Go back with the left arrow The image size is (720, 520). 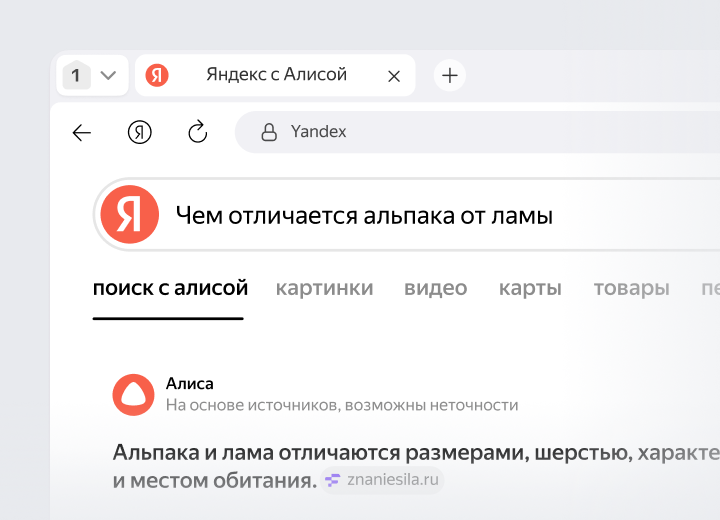pyautogui.click(x=82, y=133)
